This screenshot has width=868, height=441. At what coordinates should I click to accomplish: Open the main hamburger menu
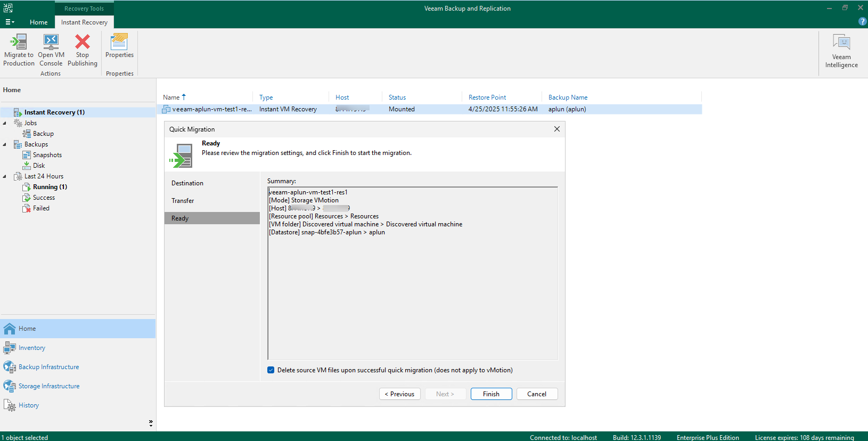(x=10, y=22)
